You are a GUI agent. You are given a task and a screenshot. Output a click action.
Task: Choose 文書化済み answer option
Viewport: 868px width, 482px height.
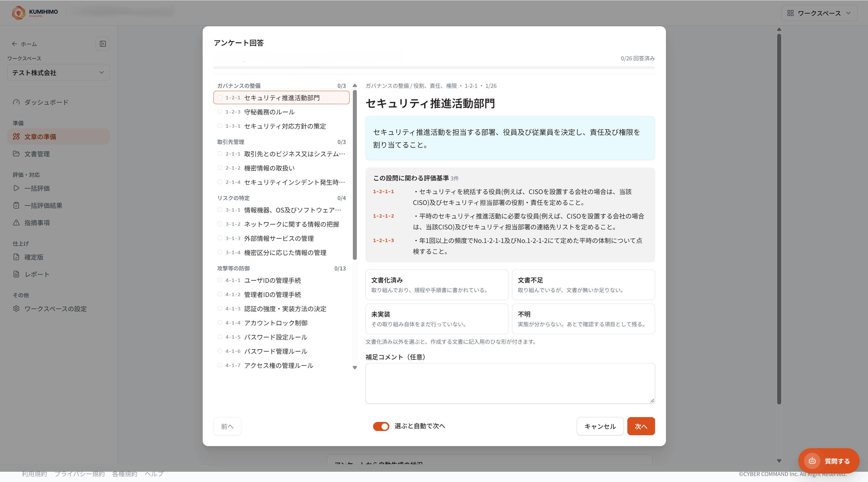click(x=437, y=285)
